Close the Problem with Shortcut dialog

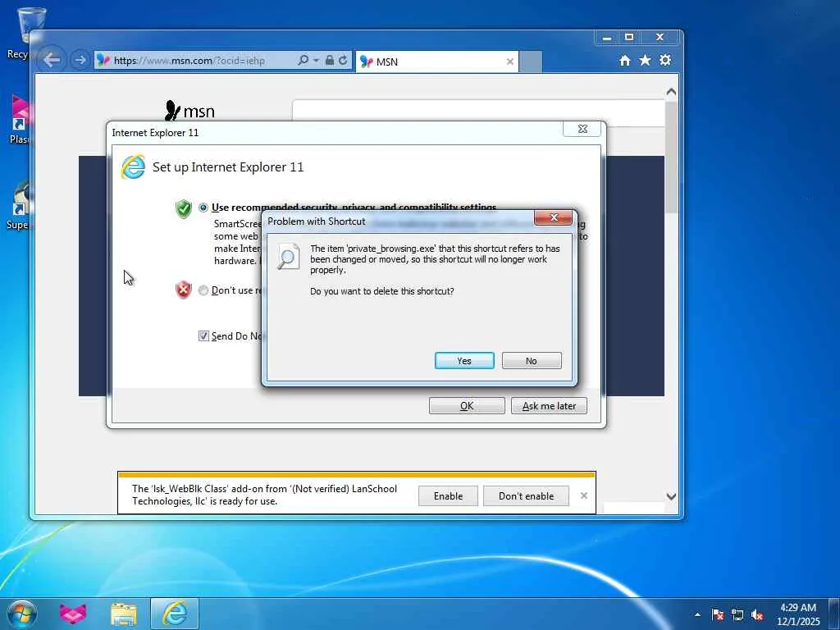[554, 217]
